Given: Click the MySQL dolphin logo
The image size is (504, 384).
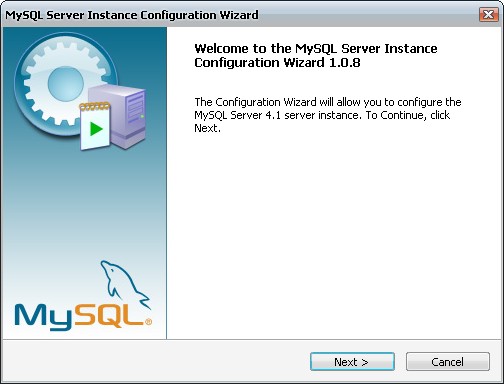Looking at the screenshot, I should coord(125,285).
